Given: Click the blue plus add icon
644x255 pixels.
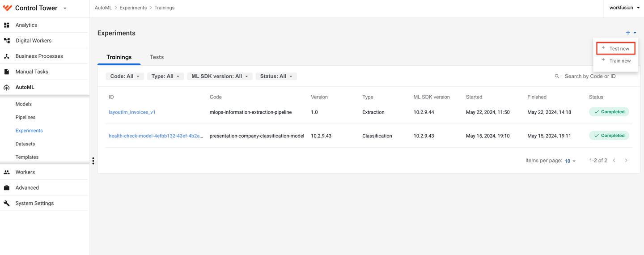Looking at the screenshot, I should coord(628,33).
